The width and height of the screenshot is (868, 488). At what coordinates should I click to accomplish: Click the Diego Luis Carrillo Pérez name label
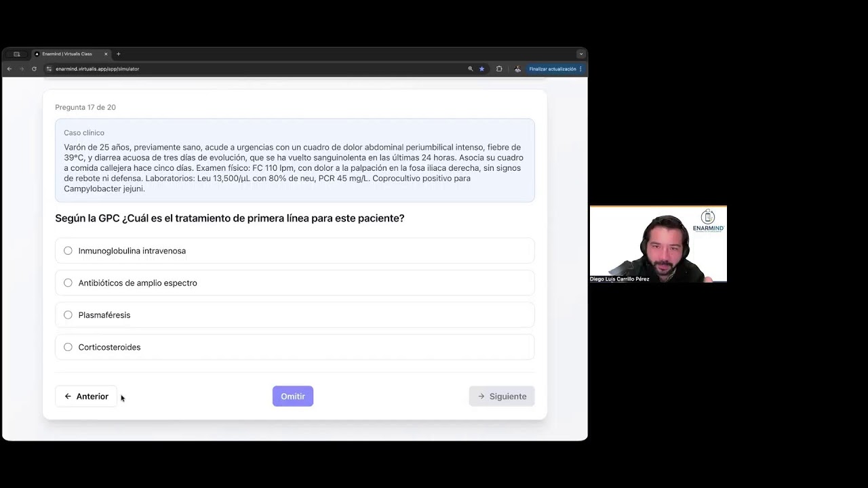click(x=620, y=279)
